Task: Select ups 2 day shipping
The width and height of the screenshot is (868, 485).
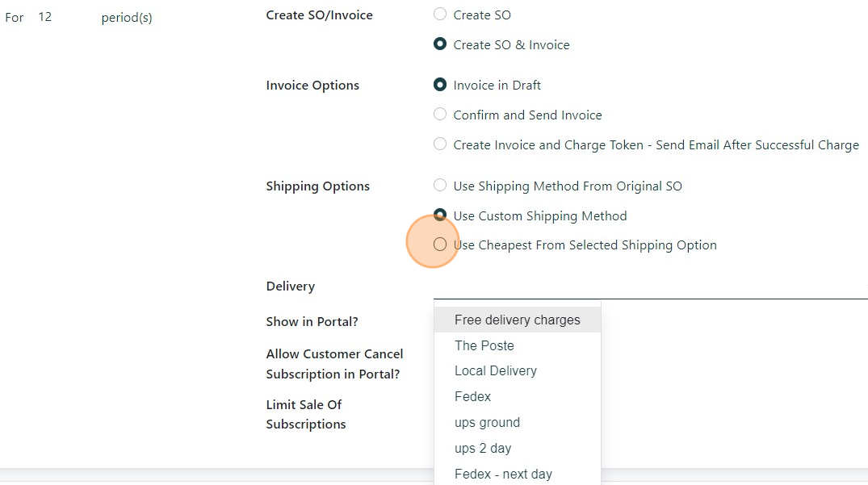Action: [483, 448]
